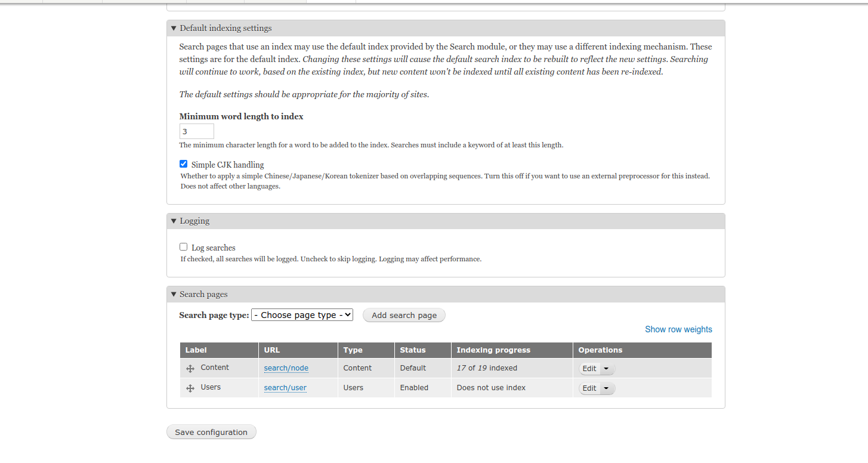
Task: Grab the drag handle on the Content row
Action: (189, 368)
